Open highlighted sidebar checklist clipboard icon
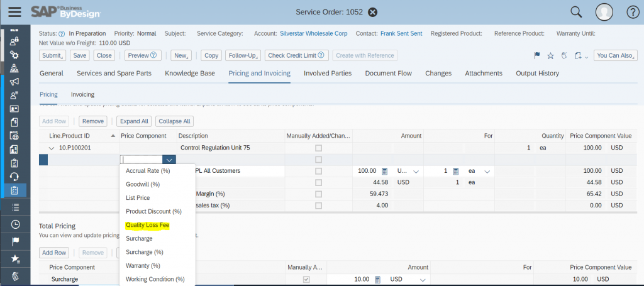Screen dimensions: 644x286 (14, 190)
